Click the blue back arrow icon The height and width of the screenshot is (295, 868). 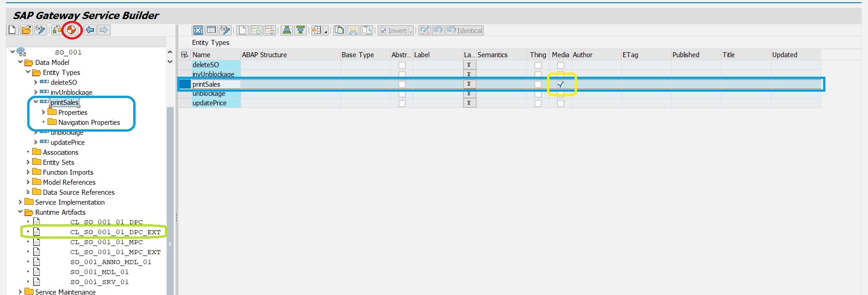(90, 30)
